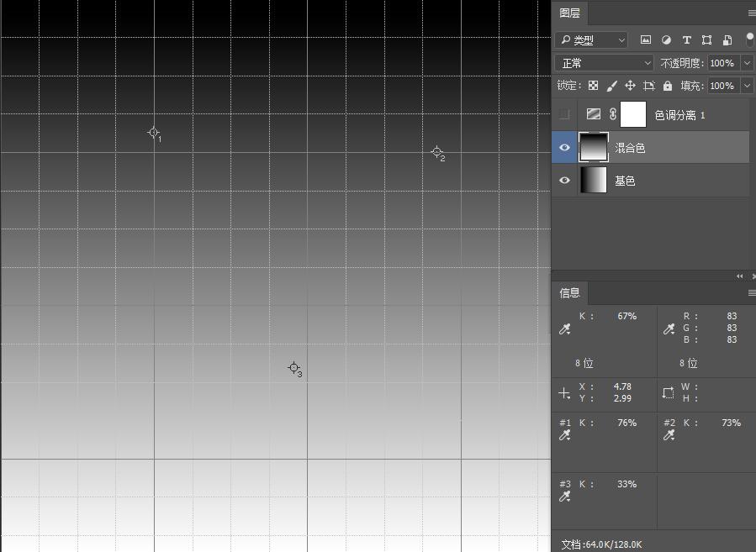Open the 正常 blend mode dropdown
The image size is (756, 552).
[x=605, y=63]
